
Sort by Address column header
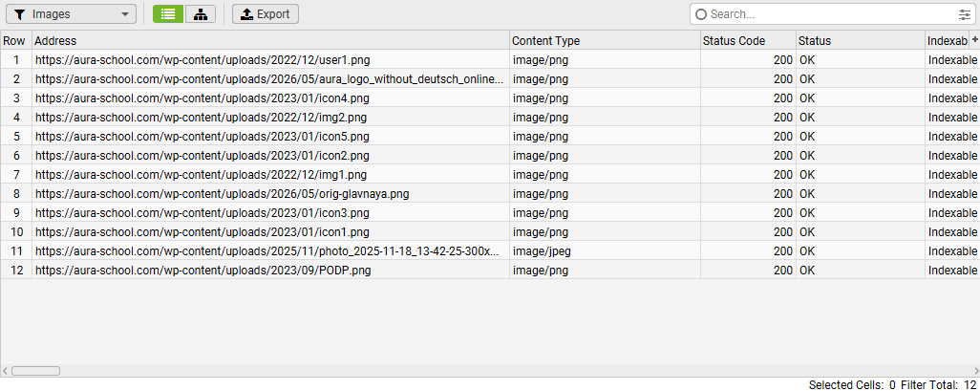[270, 41]
